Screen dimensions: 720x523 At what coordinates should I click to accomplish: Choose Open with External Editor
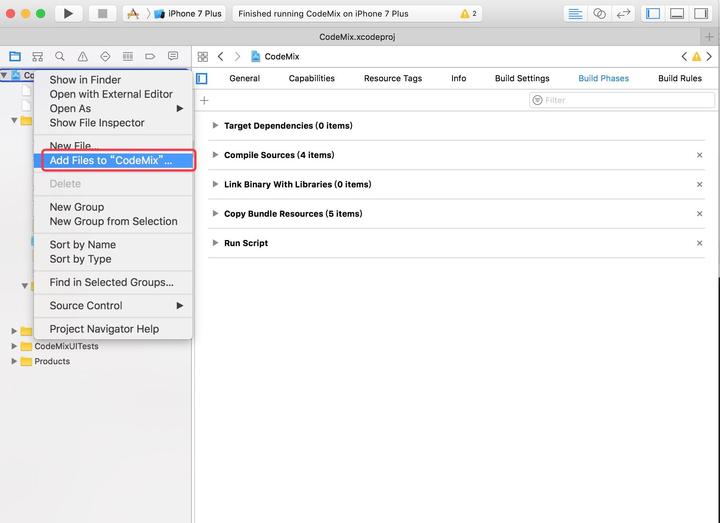tap(113, 94)
